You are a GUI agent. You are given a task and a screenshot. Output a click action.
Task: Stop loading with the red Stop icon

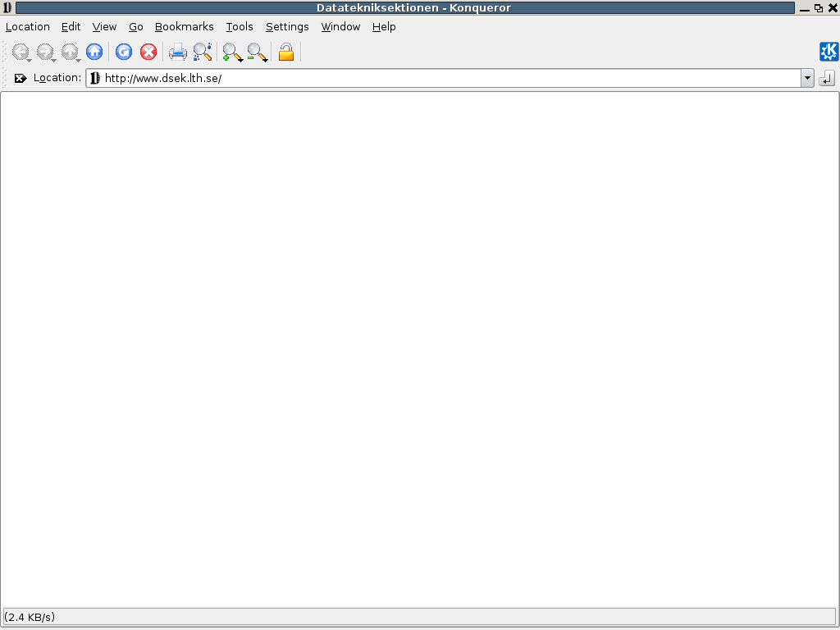coord(148,52)
